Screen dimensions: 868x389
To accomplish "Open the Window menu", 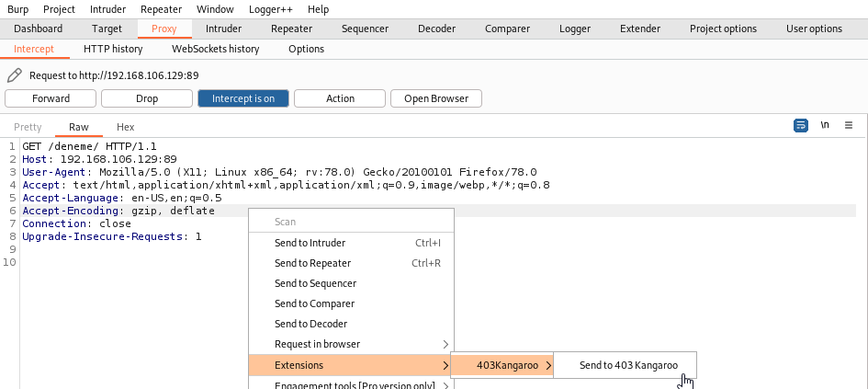I will tap(215, 9).
